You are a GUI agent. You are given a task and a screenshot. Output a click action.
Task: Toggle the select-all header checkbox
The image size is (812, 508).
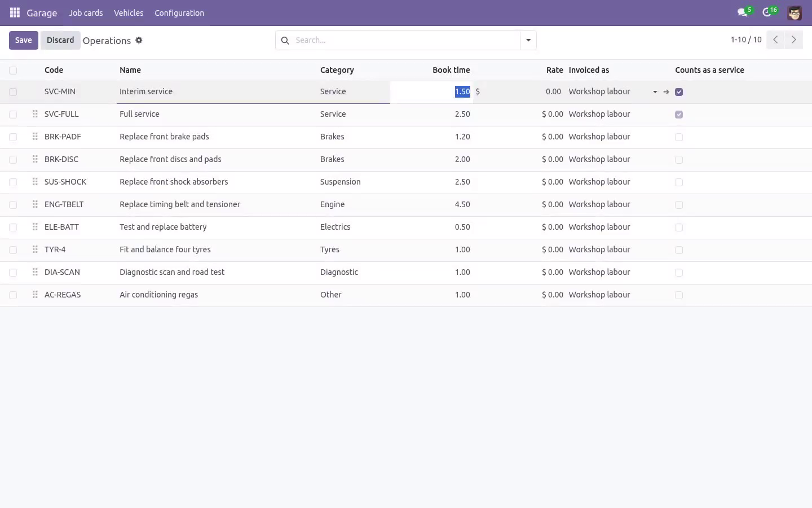coord(13,70)
